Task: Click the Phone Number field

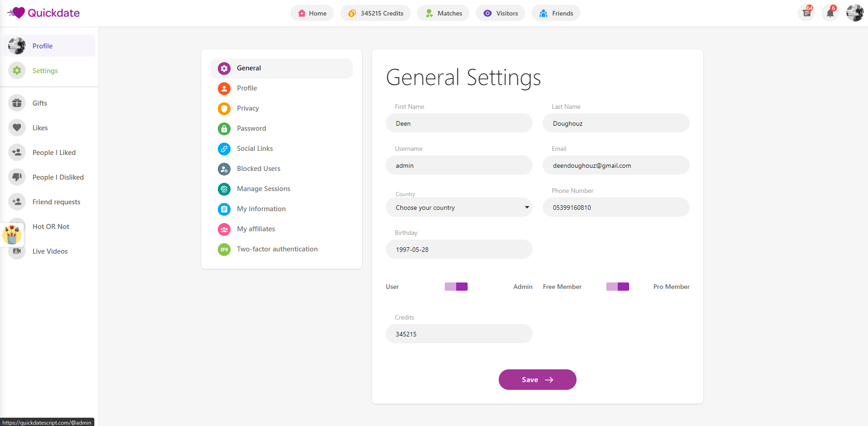Action: (x=616, y=208)
